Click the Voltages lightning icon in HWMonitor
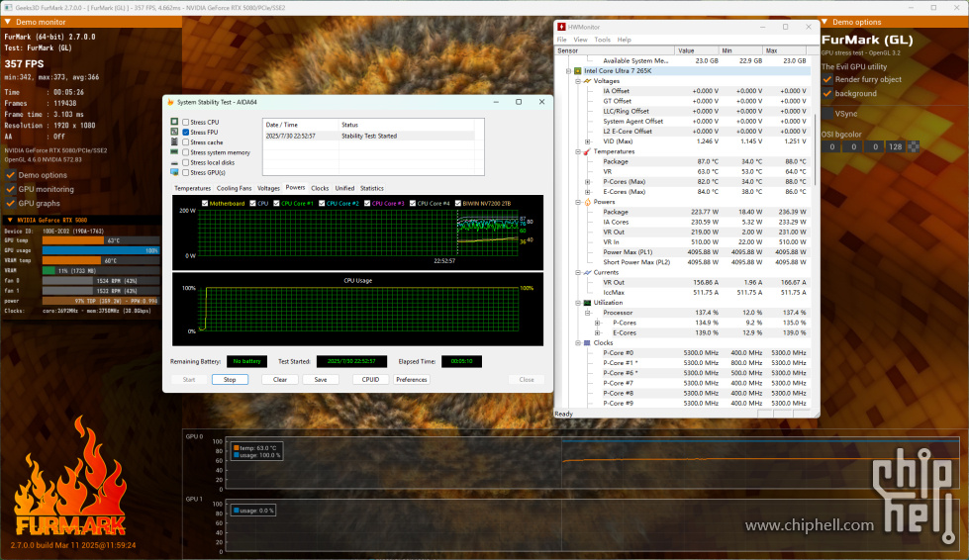Viewport: 969px width, 560px height. click(x=587, y=81)
